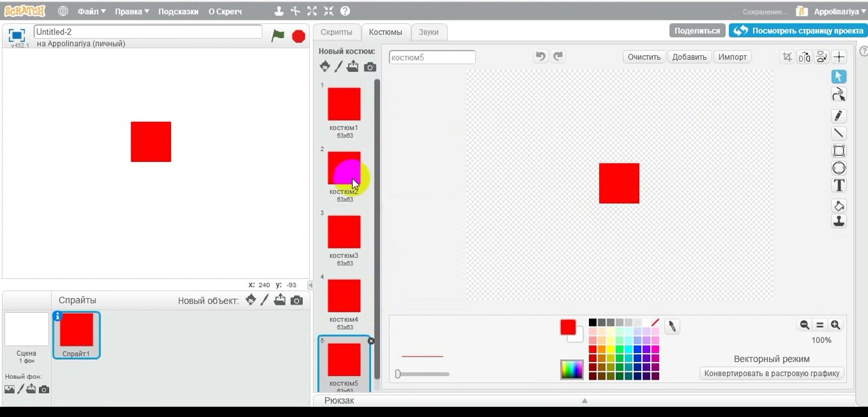Screen dimensions: 868x417
Task: Paint a new costume brush icon
Action: click(x=338, y=67)
